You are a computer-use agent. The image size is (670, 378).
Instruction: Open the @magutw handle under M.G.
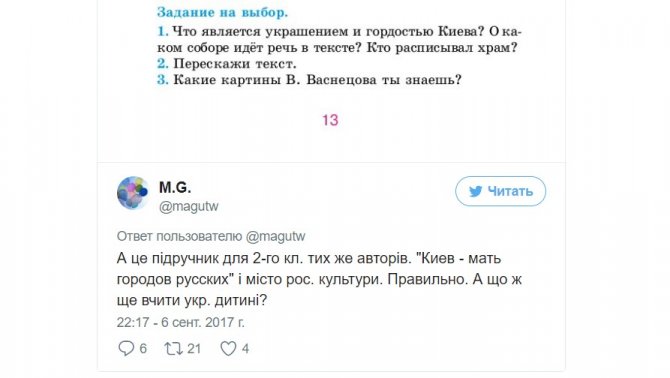(188, 206)
